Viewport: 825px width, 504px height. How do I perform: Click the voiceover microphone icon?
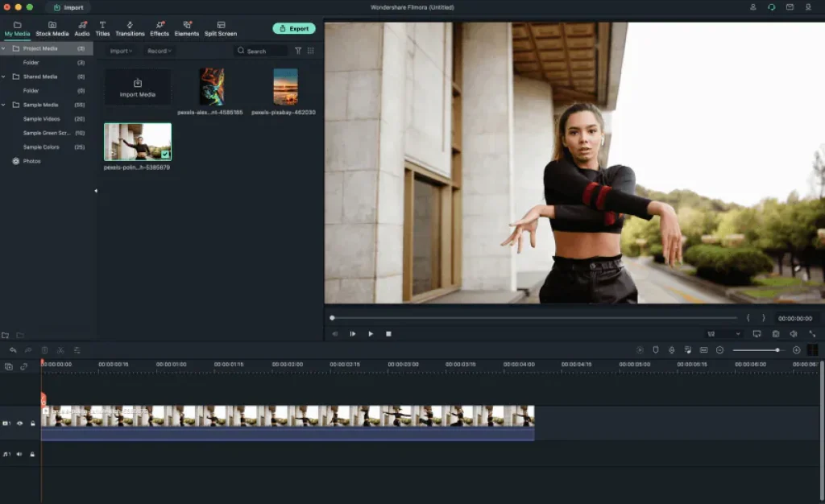pyautogui.click(x=671, y=350)
